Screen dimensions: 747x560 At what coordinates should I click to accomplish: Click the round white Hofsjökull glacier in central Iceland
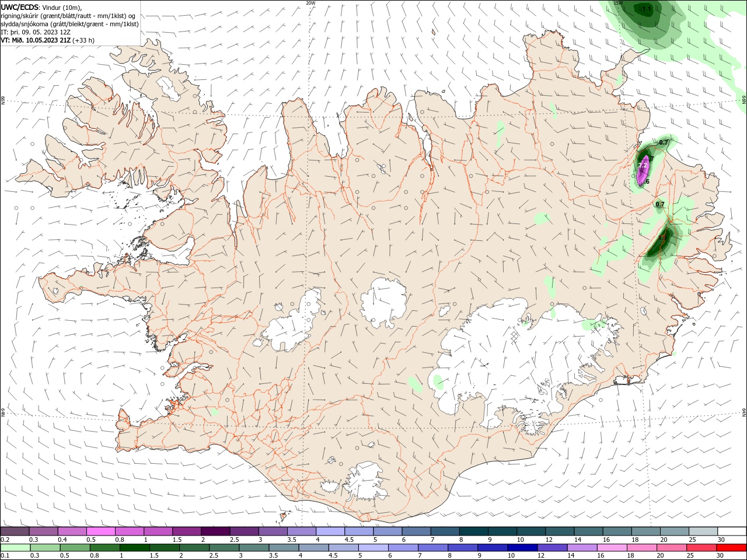click(383, 302)
